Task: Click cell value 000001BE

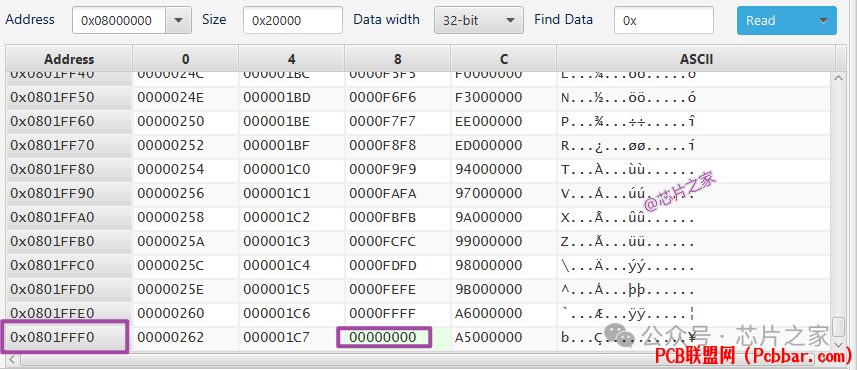Action: point(277,121)
